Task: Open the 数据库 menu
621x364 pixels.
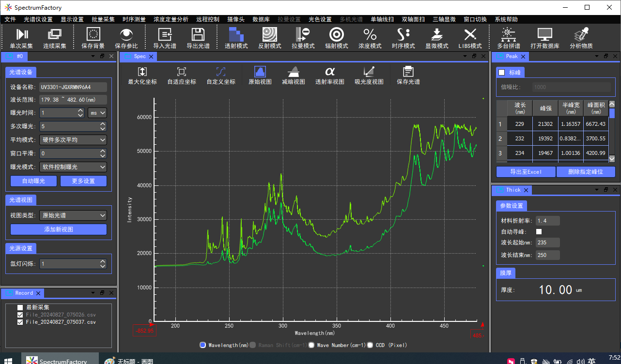Action: coord(261,19)
